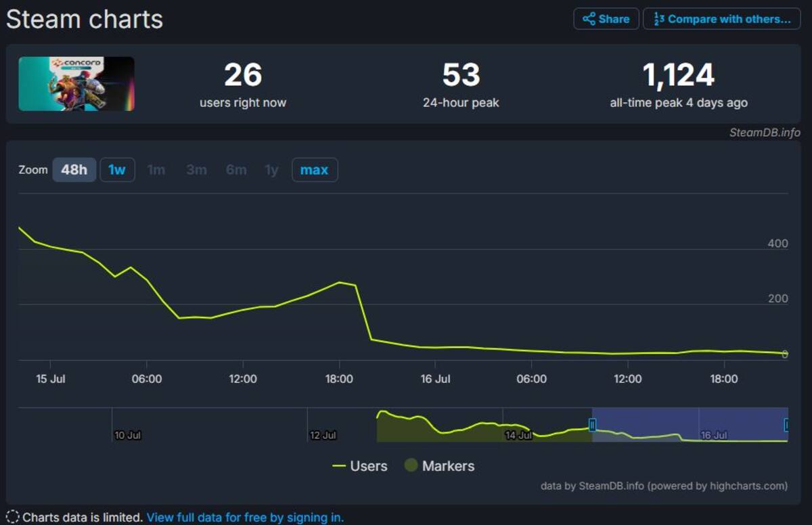The width and height of the screenshot is (812, 525).
Task: Grab the left navigator range handle
Action: coord(592,425)
